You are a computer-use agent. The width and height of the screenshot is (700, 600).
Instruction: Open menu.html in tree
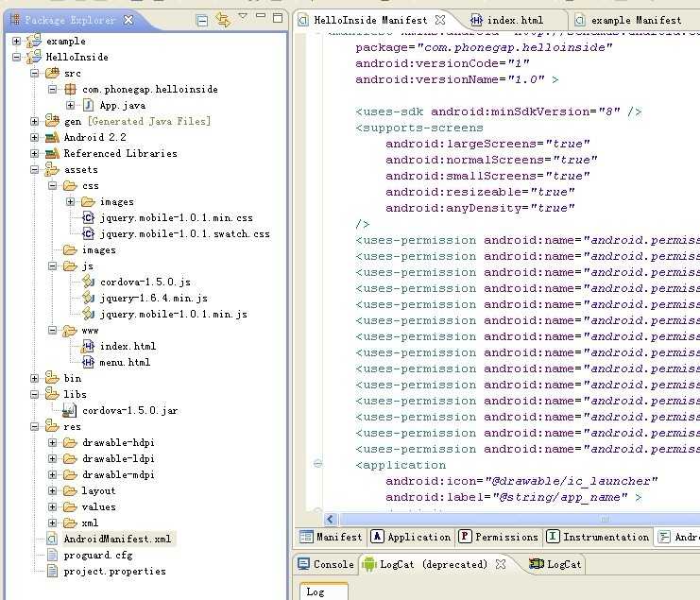[x=125, y=363]
